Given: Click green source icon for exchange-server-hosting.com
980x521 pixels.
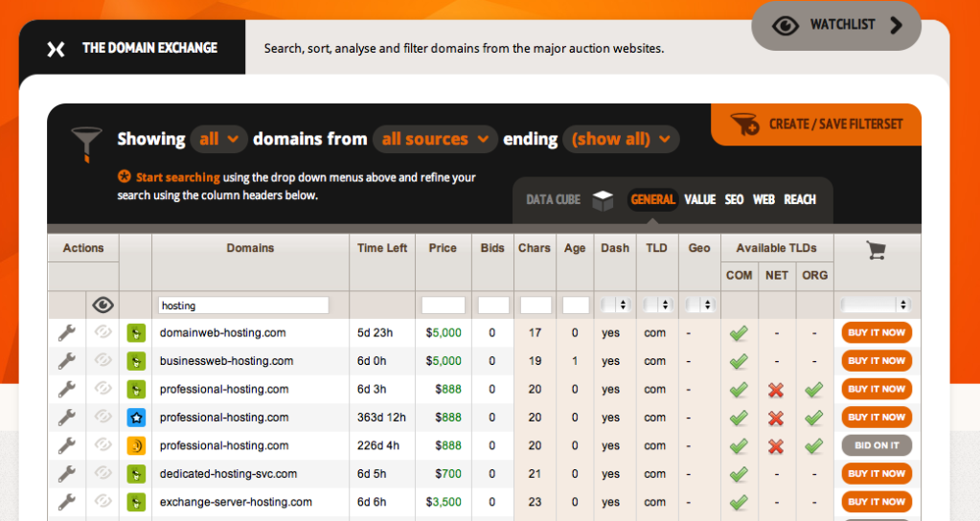Looking at the screenshot, I should (x=136, y=502).
